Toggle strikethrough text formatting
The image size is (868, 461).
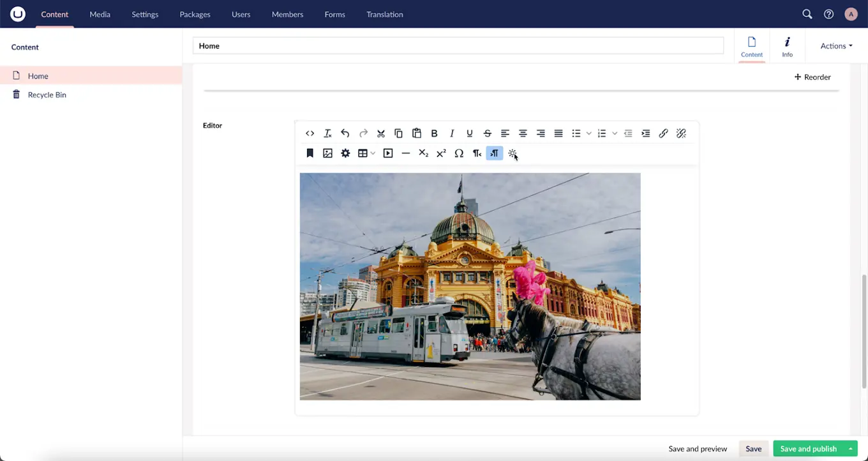487,133
